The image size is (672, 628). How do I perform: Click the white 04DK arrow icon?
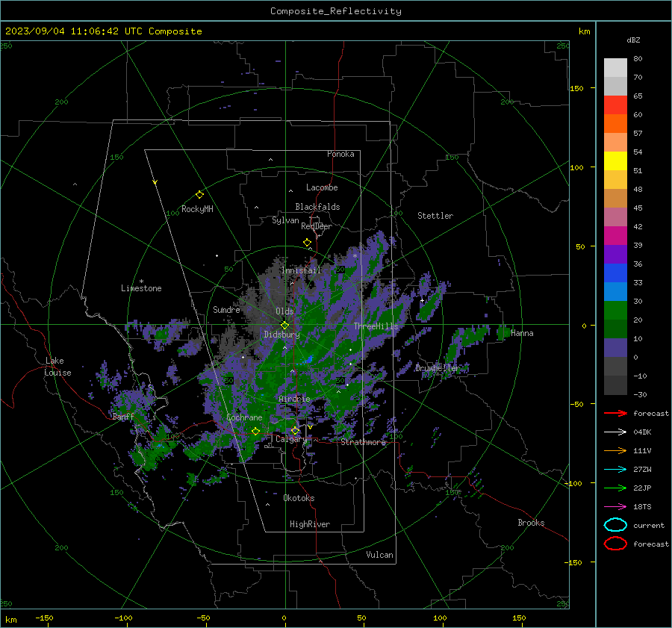click(x=615, y=432)
